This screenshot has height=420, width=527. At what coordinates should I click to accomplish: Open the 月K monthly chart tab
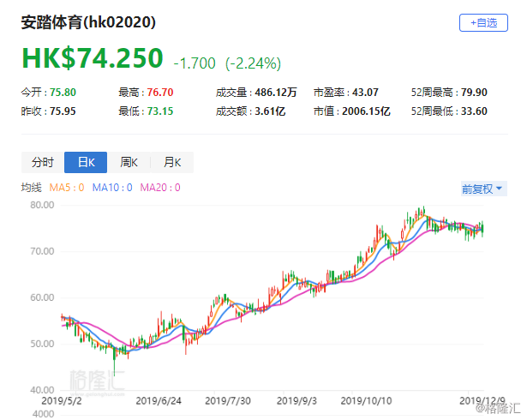coord(172,162)
